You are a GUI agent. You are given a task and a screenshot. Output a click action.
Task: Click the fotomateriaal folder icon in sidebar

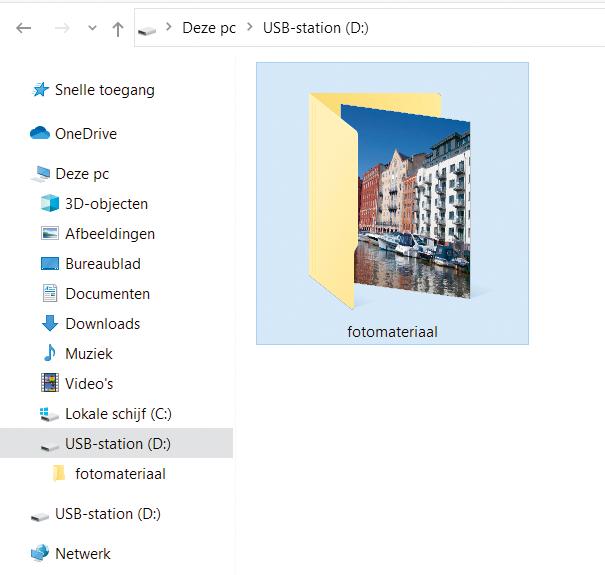pos(59,473)
